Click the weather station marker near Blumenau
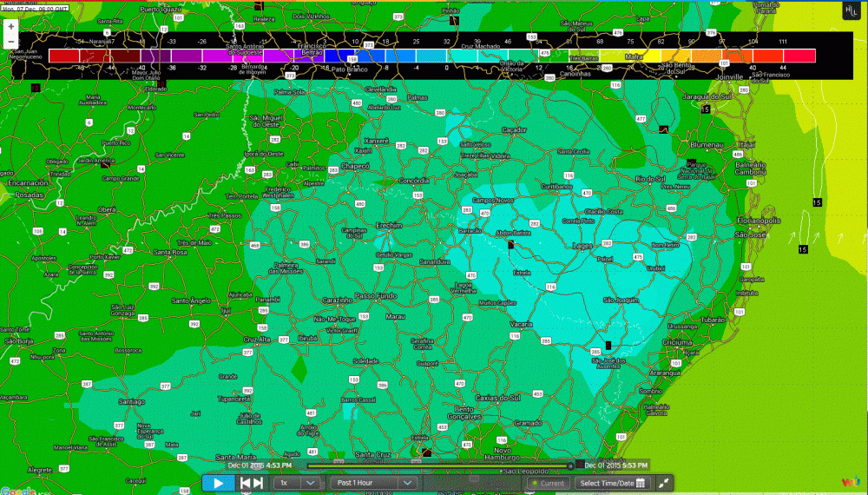868x495 pixels. [x=664, y=129]
